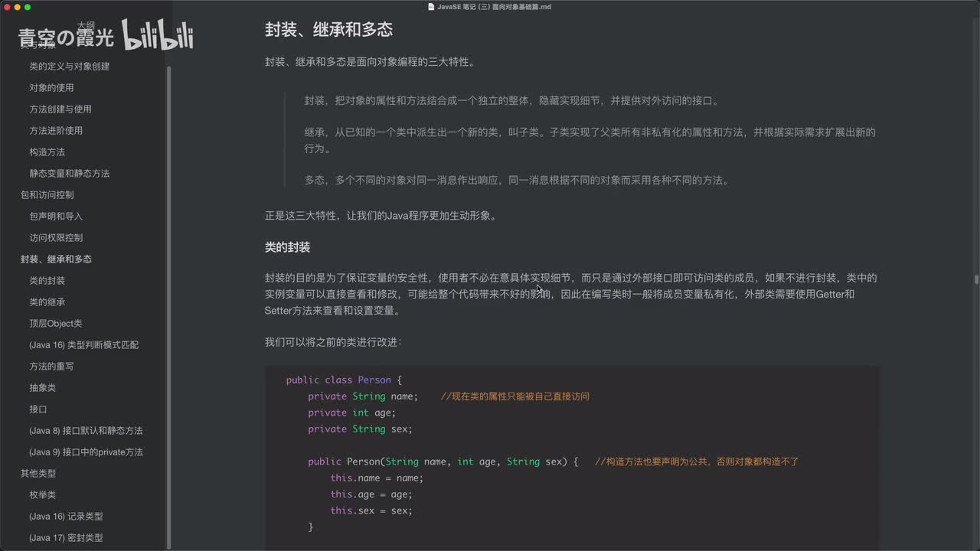Jump to 其他类型 heading in outline

(x=38, y=474)
